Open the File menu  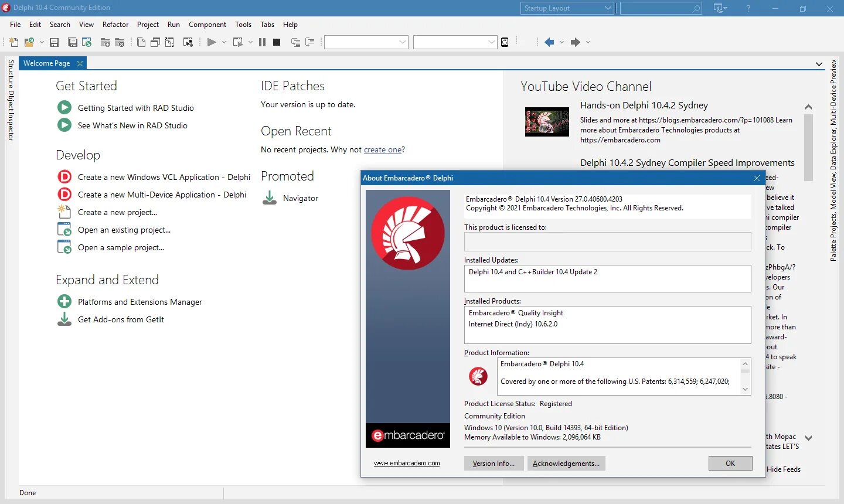[x=15, y=25]
